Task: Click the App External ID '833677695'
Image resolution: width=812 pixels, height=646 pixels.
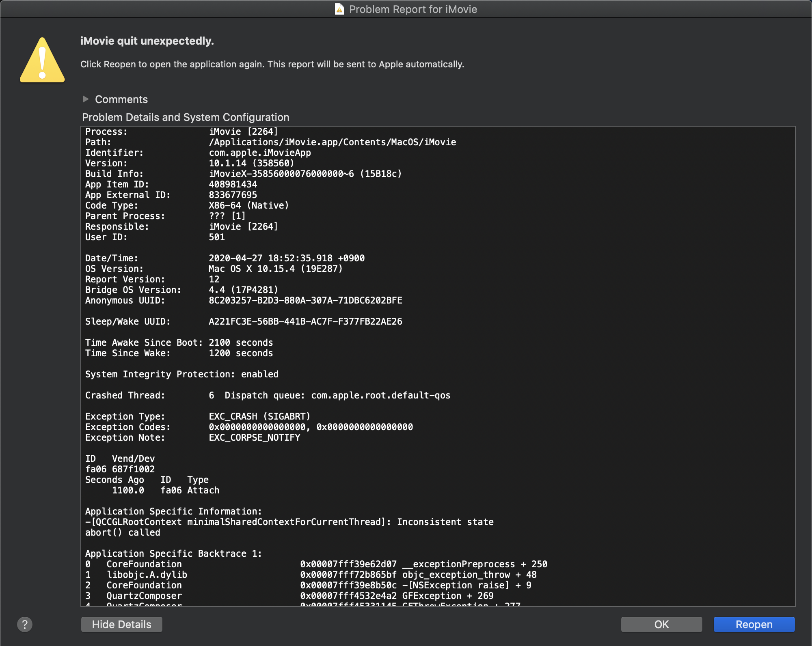Action: (x=233, y=195)
